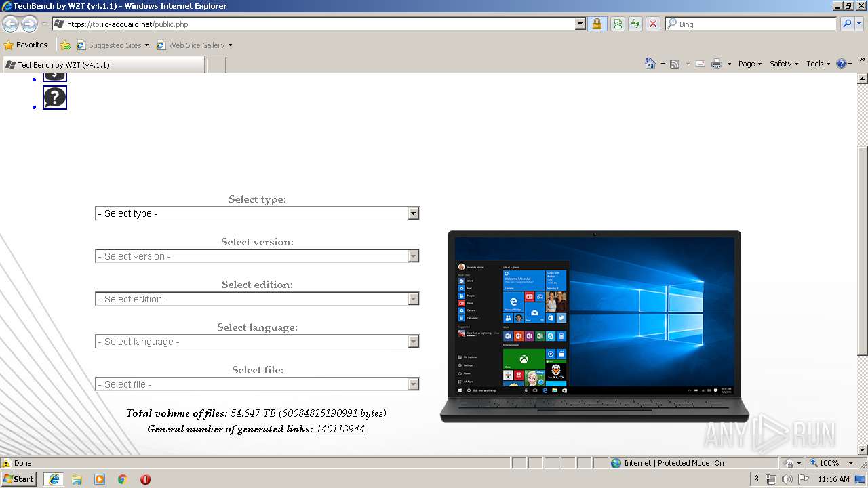868x488 pixels.
Task: Click the Windows Start button
Action: 19,479
